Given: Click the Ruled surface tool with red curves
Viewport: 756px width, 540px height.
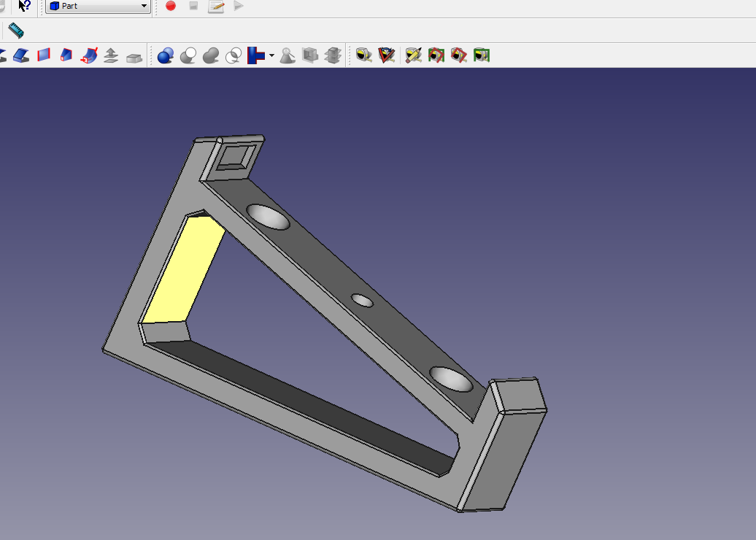Looking at the screenshot, I should pos(89,55).
